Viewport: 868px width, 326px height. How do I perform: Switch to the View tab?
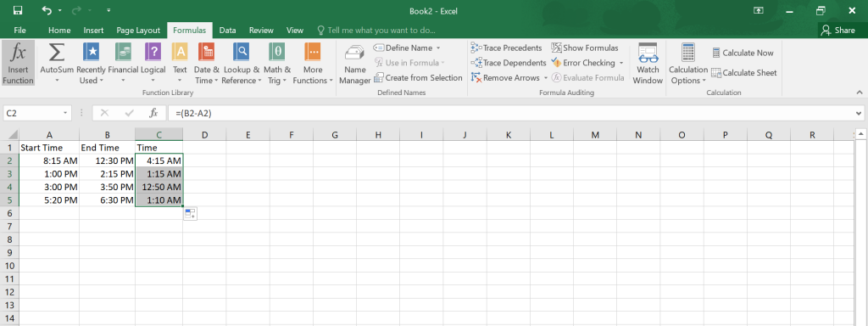[x=294, y=31]
